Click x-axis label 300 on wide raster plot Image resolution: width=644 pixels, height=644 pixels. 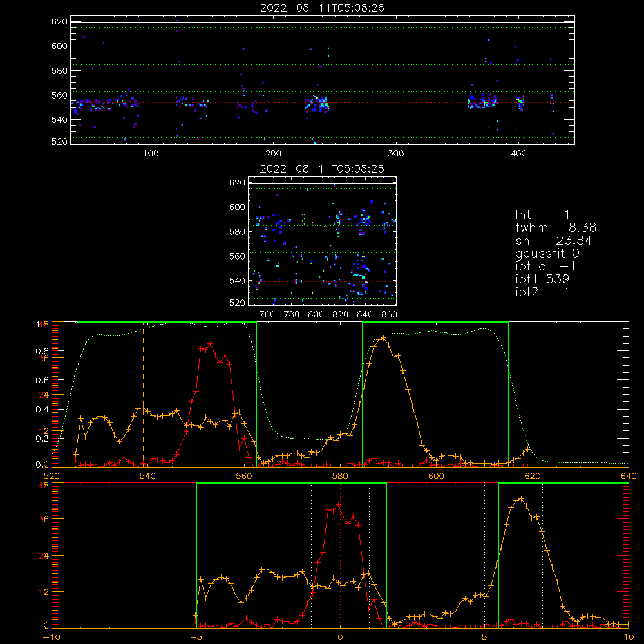[x=396, y=153]
